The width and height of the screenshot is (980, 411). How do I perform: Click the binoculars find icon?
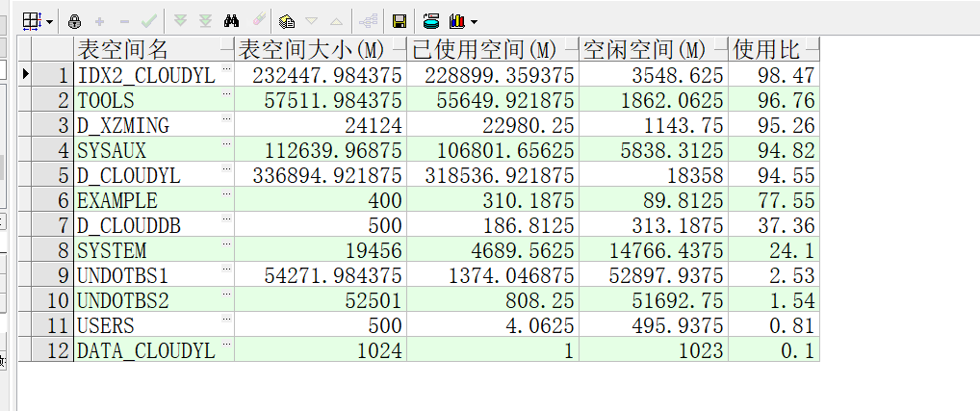pos(231,20)
